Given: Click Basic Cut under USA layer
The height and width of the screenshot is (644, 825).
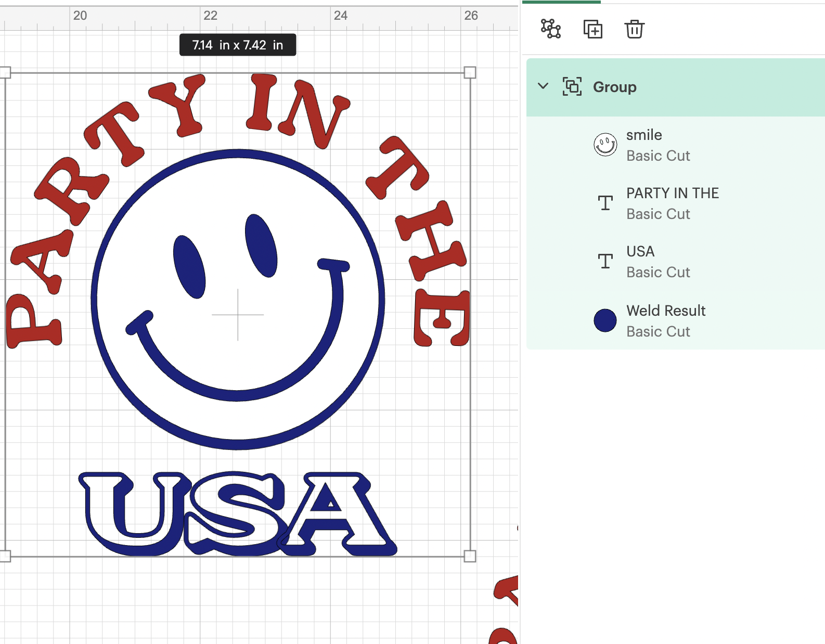Looking at the screenshot, I should [658, 272].
